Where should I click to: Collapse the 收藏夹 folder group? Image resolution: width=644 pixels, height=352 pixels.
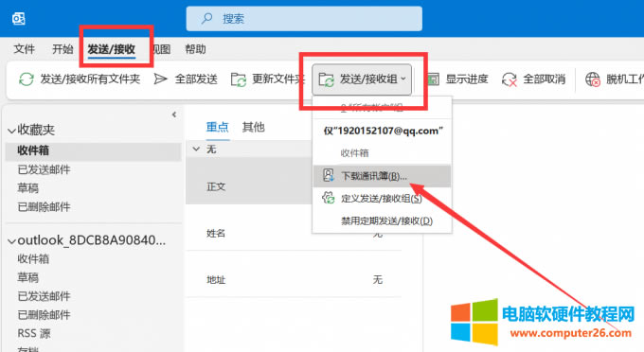pos(11,131)
